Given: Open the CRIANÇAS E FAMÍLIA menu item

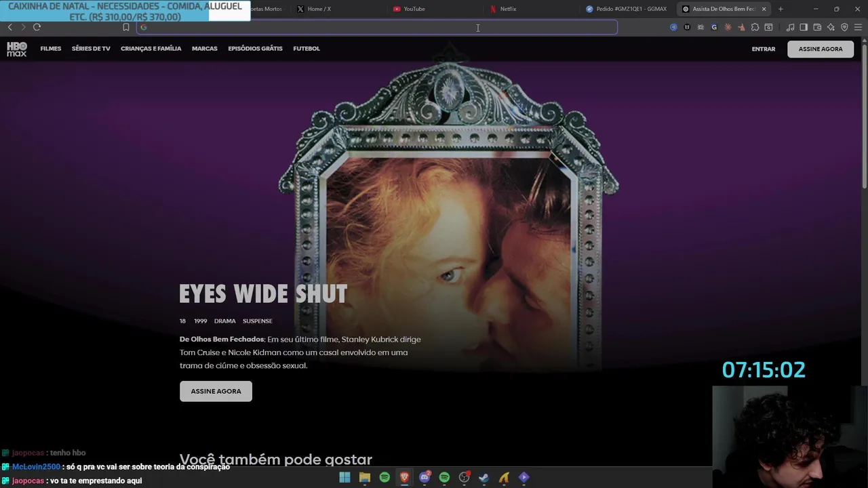Looking at the screenshot, I should (x=151, y=49).
